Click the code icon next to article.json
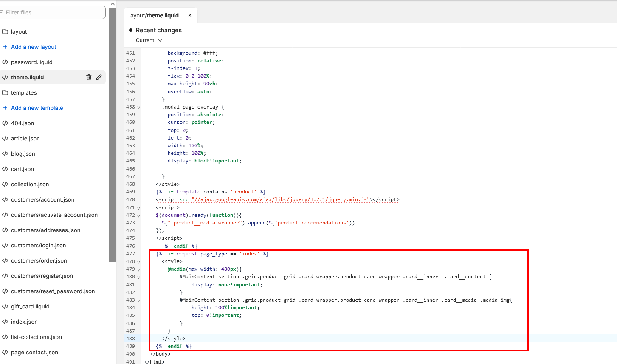This screenshot has width=617, height=364. (x=5, y=138)
